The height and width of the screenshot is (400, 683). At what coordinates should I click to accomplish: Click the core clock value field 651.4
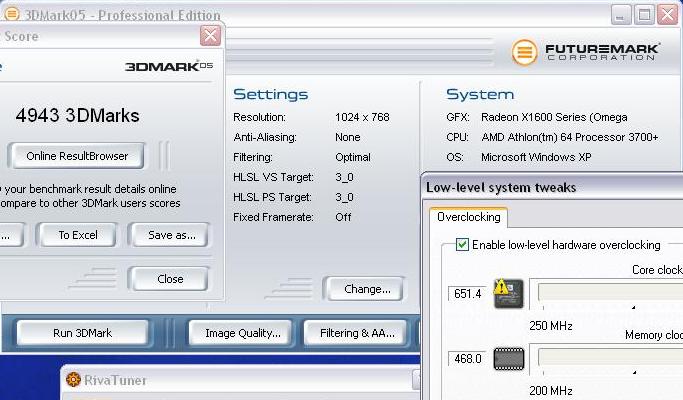467,294
